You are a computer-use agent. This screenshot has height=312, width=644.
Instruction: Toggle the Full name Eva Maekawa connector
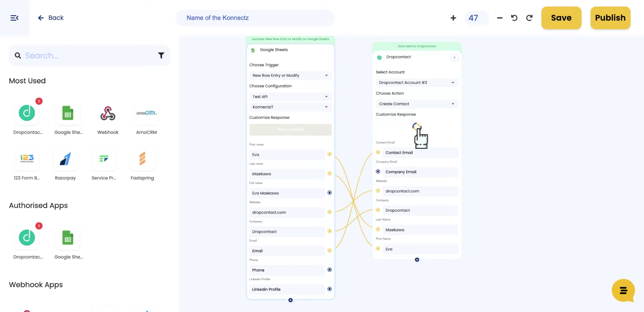pyautogui.click(x=330, y=193)
